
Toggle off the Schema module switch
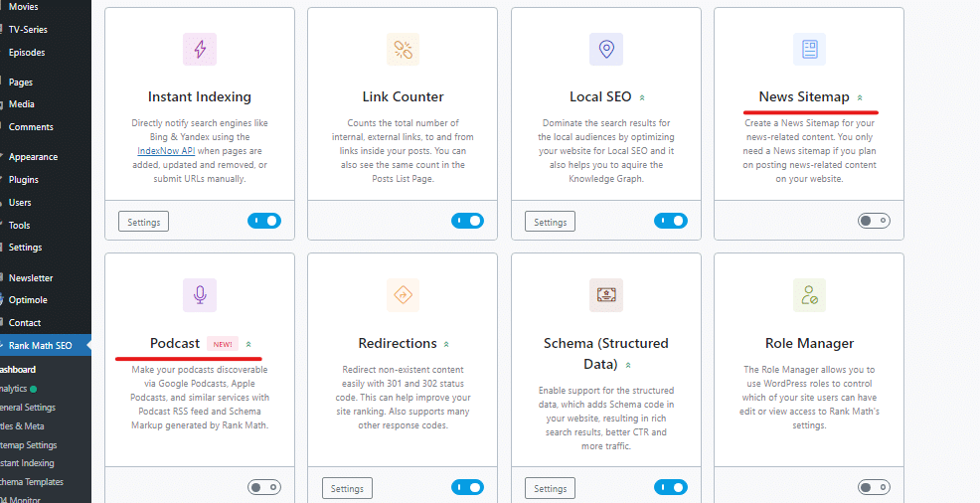(x=671, y=487)
